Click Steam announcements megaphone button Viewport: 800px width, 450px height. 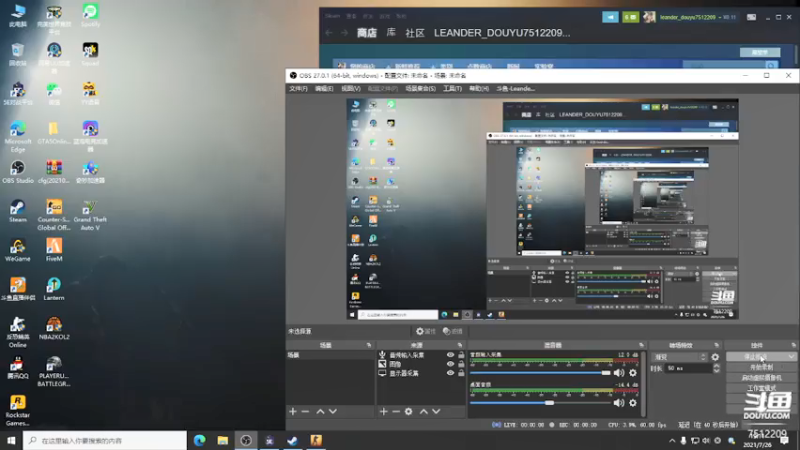[x=610, y=17]
